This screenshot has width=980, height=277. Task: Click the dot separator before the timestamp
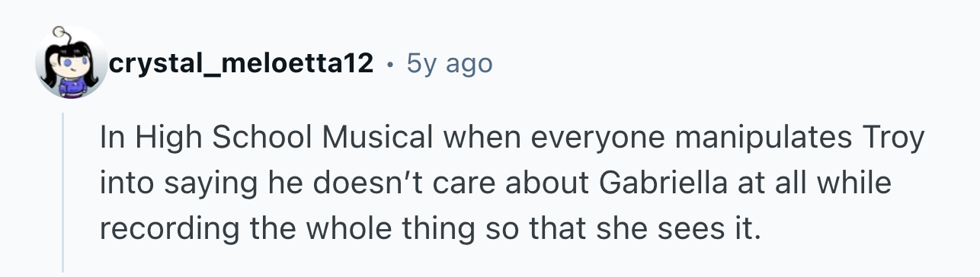coord(390,65)
